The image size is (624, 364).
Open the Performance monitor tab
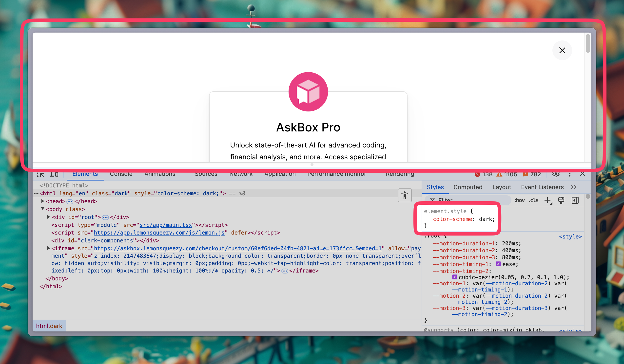point(336,174)
